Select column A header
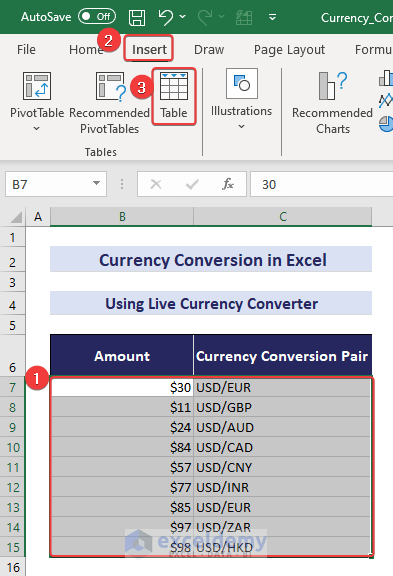 [37, 216]
